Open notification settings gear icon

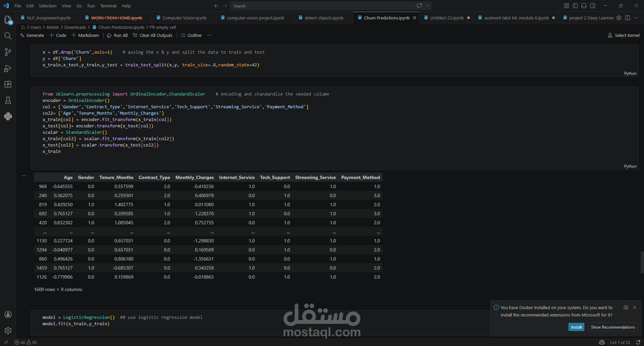point(626,307)
